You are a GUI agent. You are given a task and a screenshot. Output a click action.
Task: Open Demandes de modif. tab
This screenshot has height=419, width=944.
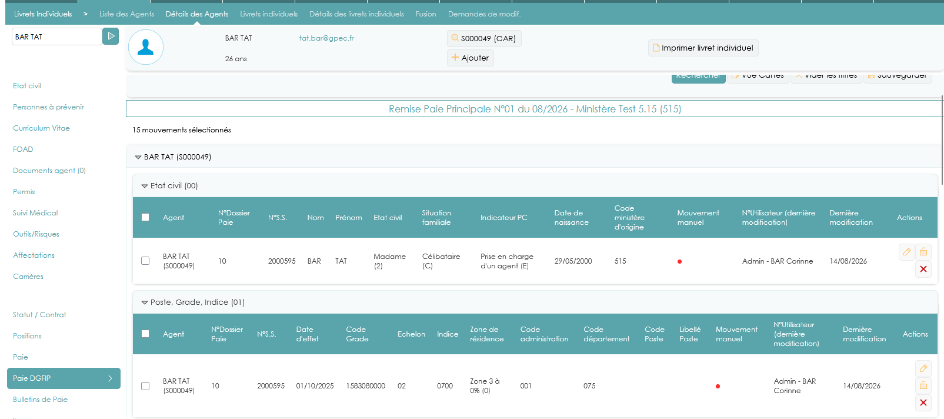click(485, 14)
